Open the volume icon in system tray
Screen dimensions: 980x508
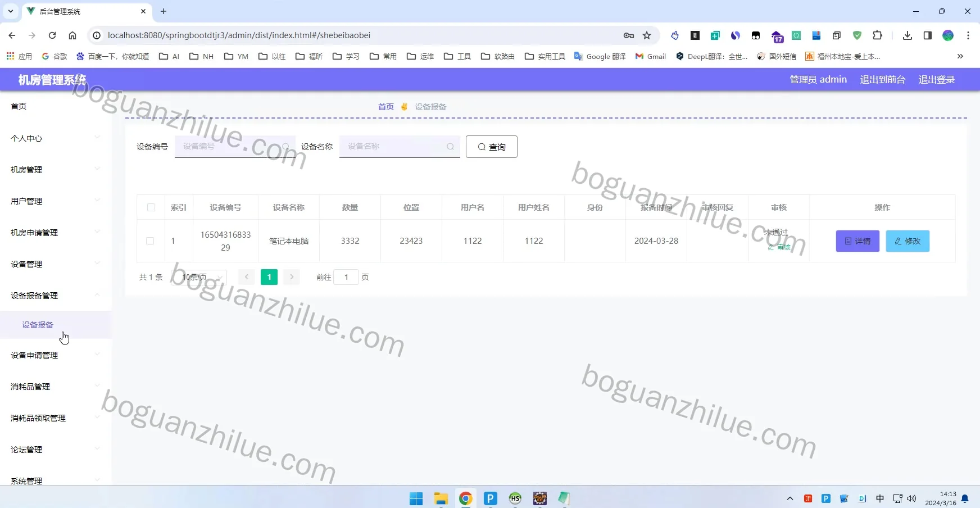(911, 498)
